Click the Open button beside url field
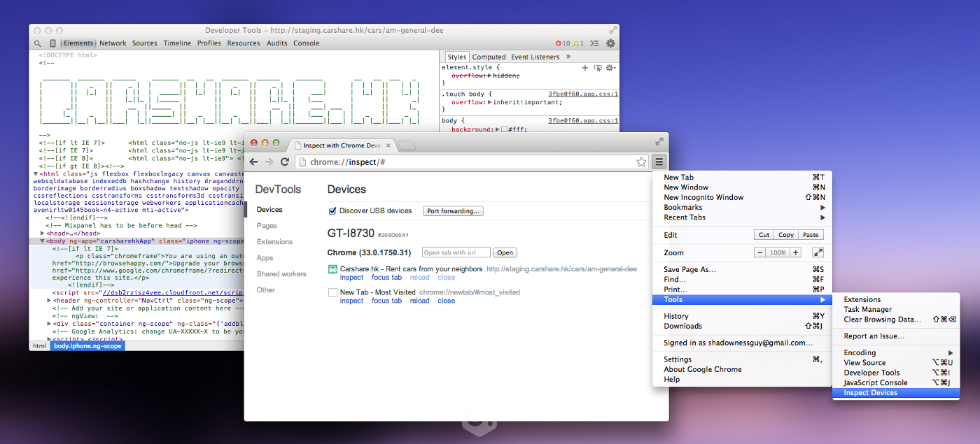The height and width of the screenshot is (444, 980). 505,252
